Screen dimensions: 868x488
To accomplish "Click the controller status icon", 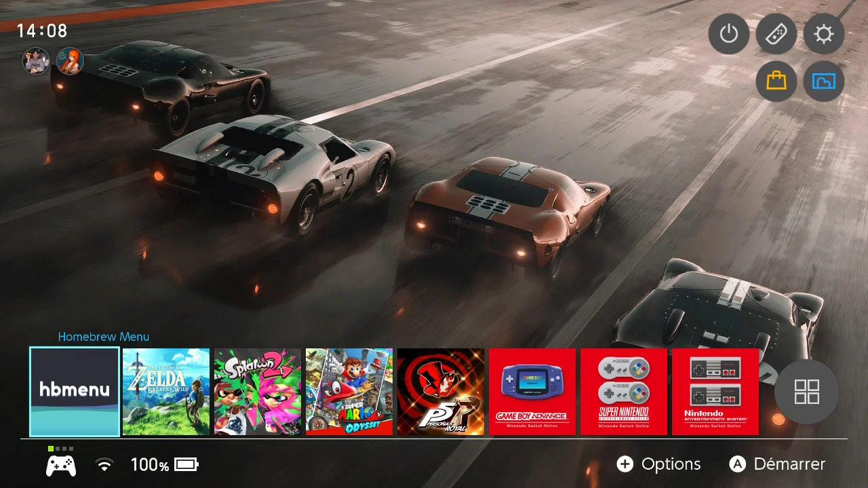I will pyautogui.click(x=61, y=464).
